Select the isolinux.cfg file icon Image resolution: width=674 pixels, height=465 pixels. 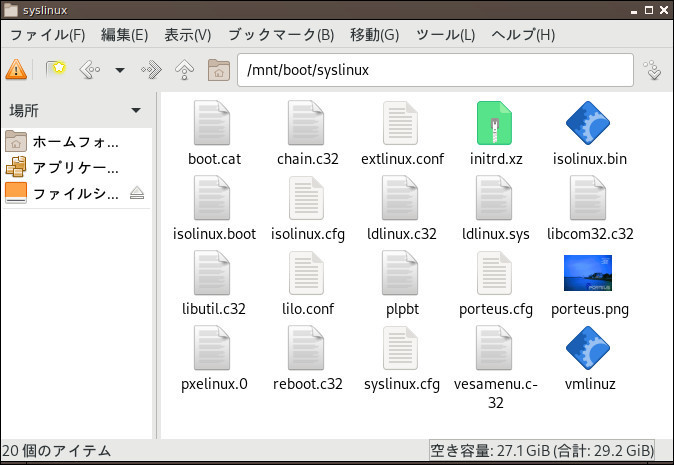[306, 197]
